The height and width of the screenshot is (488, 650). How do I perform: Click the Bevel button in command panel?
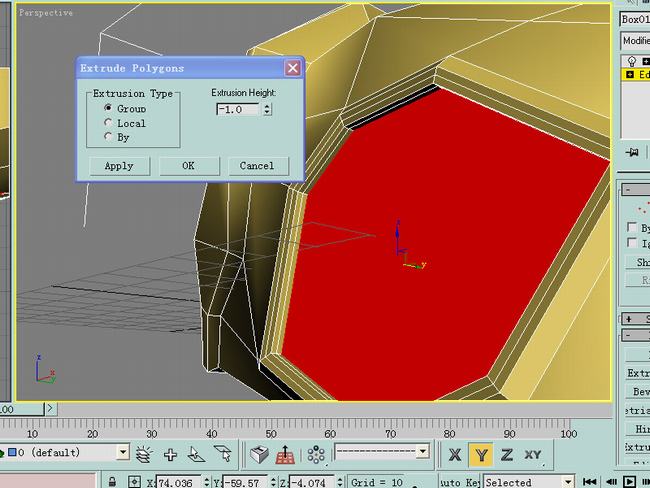pos(638,391)
